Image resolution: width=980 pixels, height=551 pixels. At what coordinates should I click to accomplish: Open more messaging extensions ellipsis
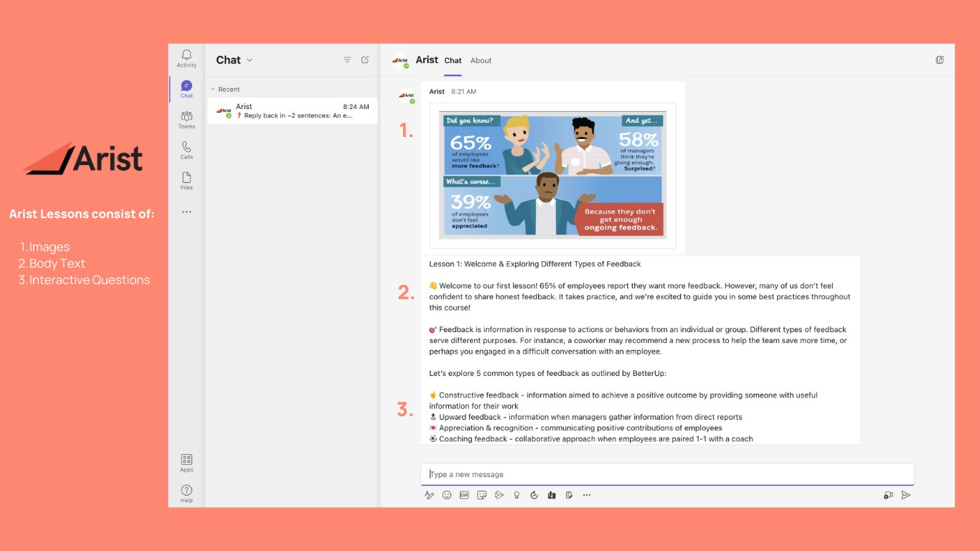(x=587, y=495)
